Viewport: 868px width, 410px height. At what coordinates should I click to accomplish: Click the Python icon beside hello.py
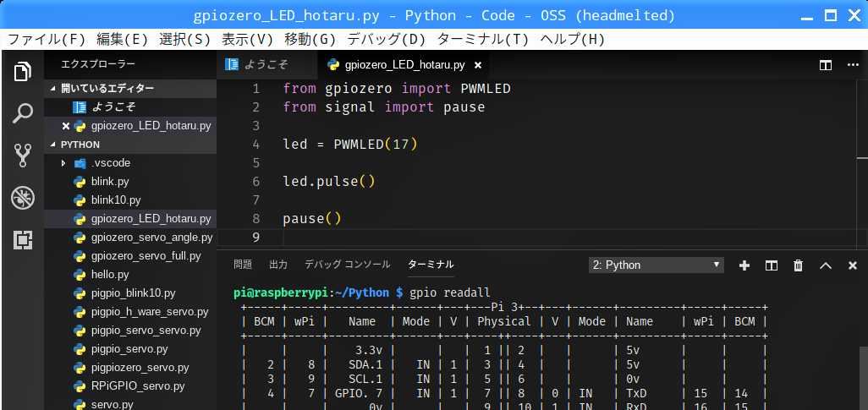click(x=80, y=275)
